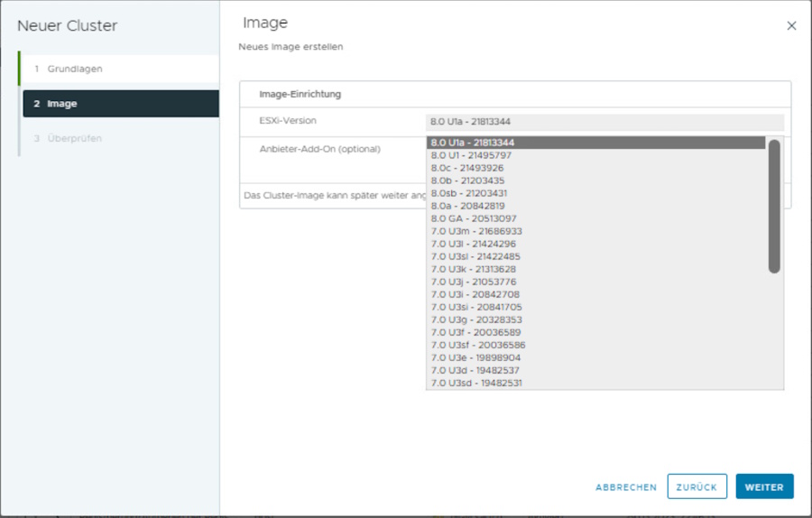The image size is (812, 518).
Task: Pick 8.0 GA - 20513097 option
Action: (595, 218)
